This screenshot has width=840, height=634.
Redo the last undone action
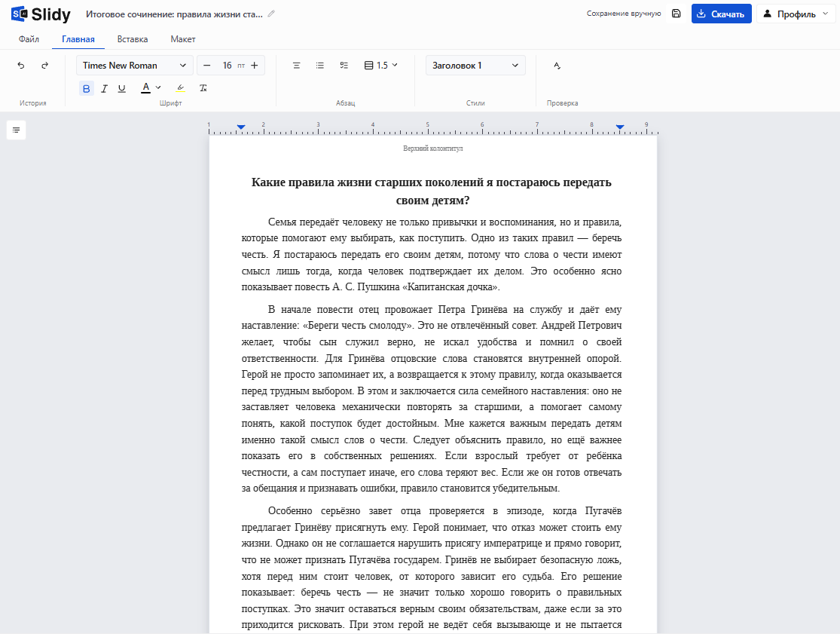45,66
